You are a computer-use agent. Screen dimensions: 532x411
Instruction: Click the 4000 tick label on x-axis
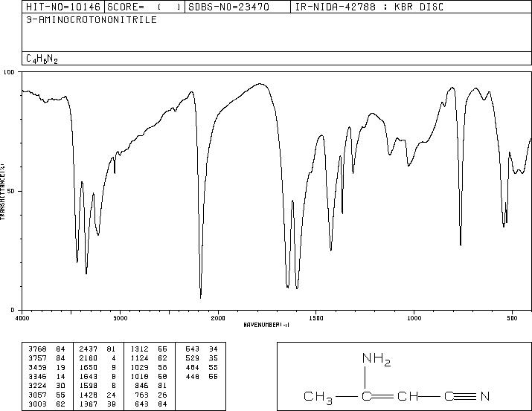click(22, 318)
